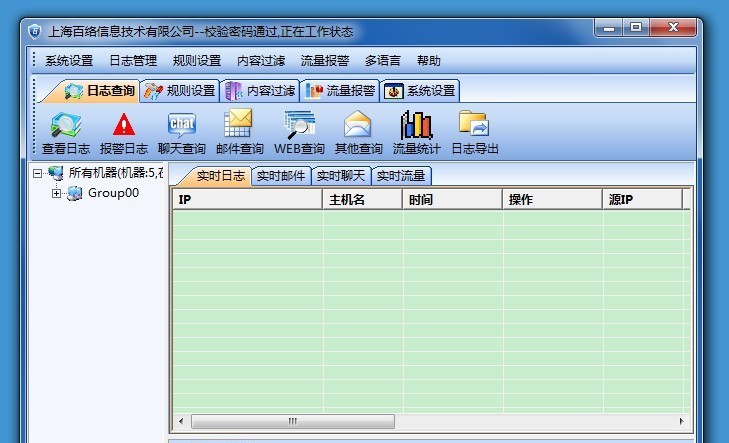The width and height of the screenshot is (729, 443).
Task: Click the horizontal scrollbar right arrow
Action: click(682, 422)
